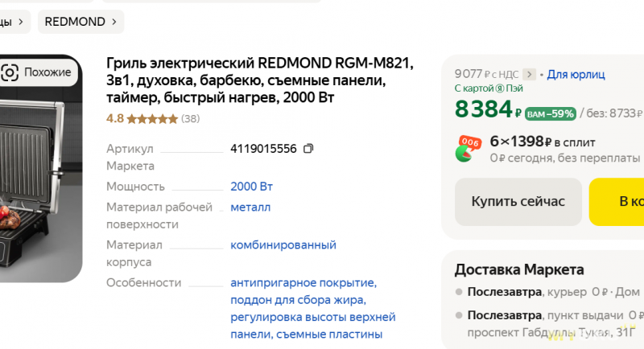Open the Для юрлиц link
644x349 pixels.
(576, 75)
